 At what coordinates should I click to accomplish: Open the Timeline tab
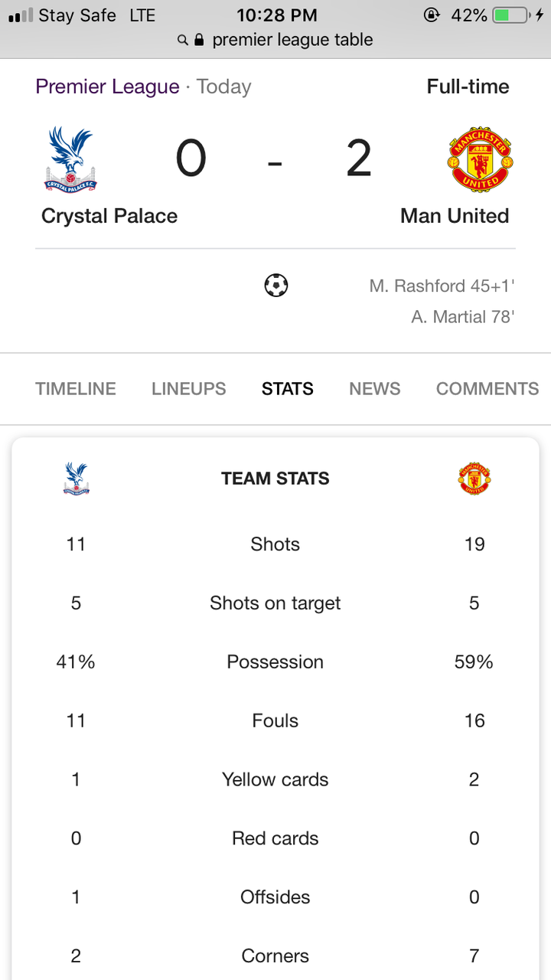(x=76, y=389)
